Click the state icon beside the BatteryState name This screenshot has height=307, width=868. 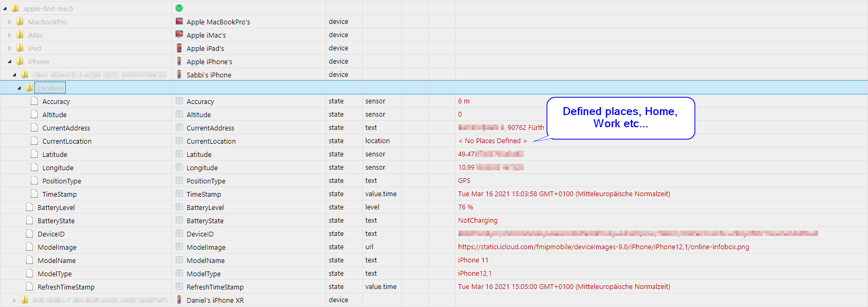[179, 220]
